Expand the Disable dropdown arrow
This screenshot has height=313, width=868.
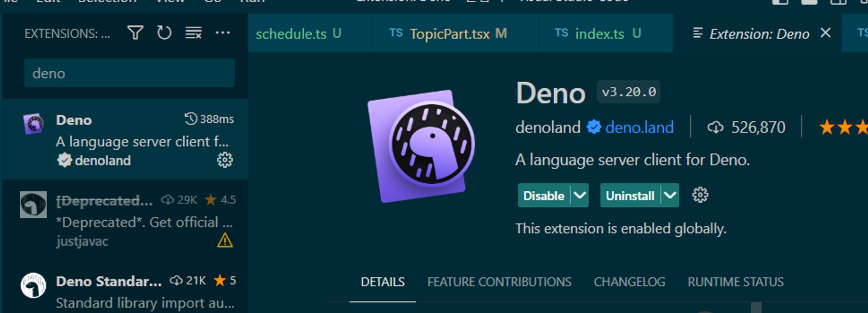pyautogui.click(x=580, y=196)
